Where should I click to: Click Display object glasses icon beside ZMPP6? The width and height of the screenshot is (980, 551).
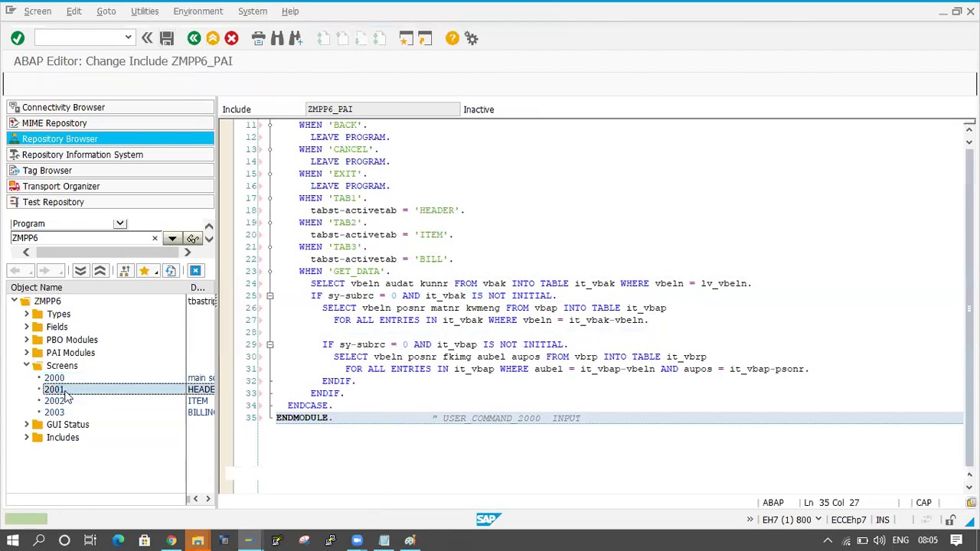(193, 238)
